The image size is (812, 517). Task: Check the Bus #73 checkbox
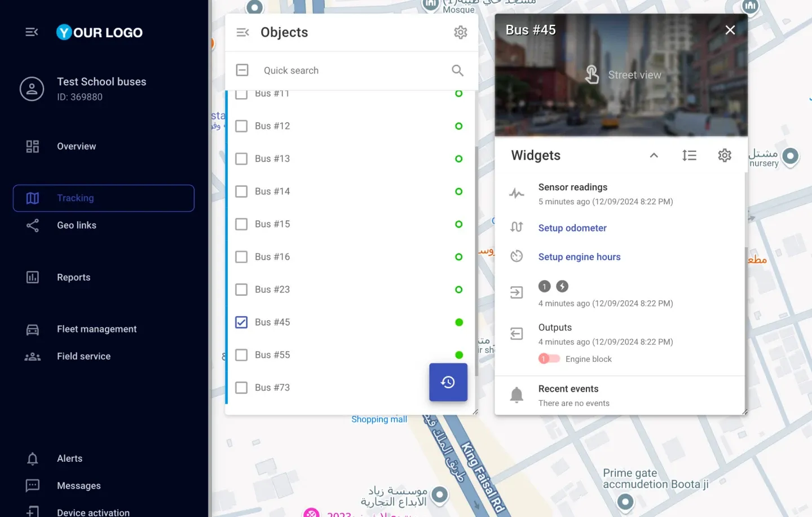click(x=241, y=388)
